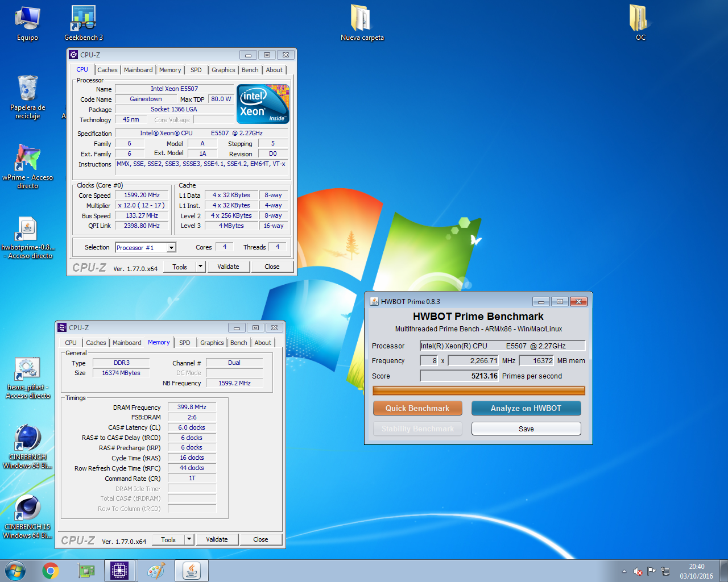Screen dimensions: 728x582
Task: Open SPD tab in upper CPU-Z
Action: [x=196, y=70]
